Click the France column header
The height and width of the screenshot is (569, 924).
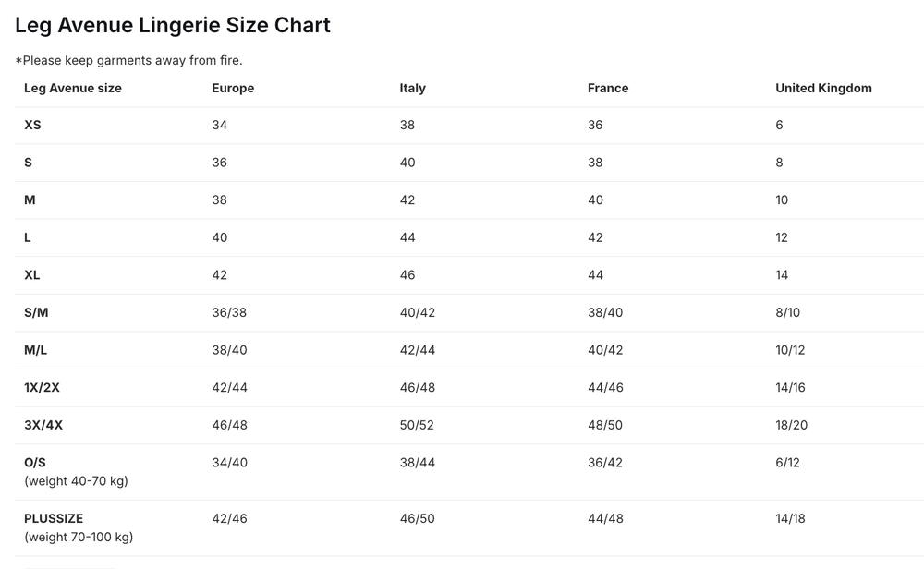pos(608,89)
